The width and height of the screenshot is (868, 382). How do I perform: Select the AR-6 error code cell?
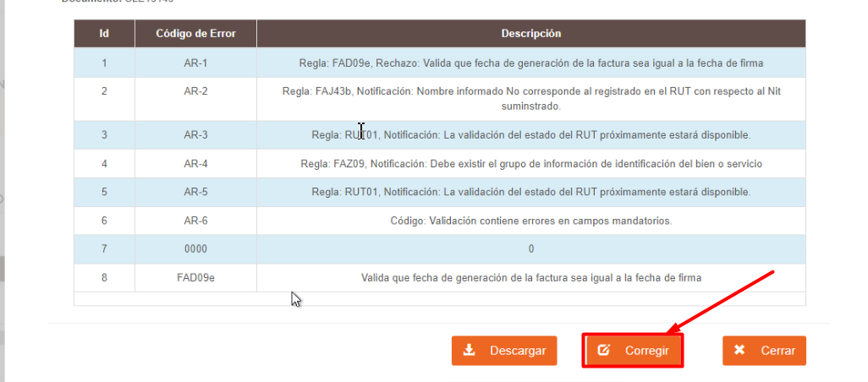point(195,221)
